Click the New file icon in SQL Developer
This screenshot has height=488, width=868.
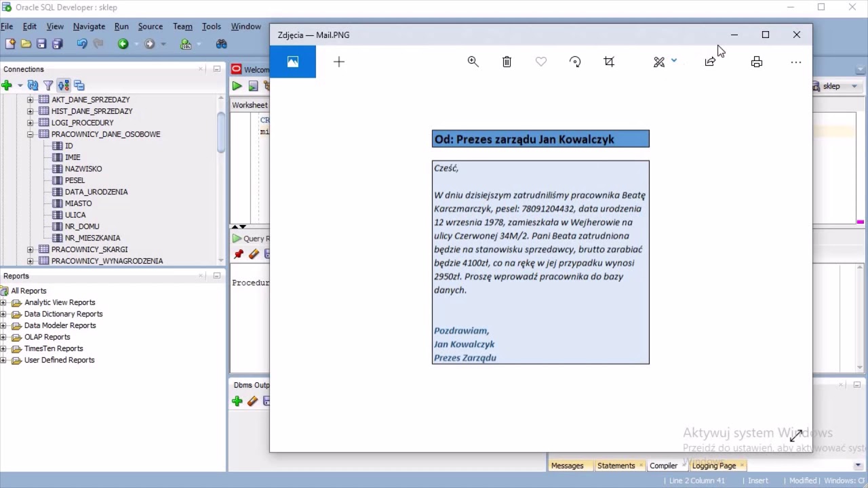pyautogui.click(x=10, y=44)
